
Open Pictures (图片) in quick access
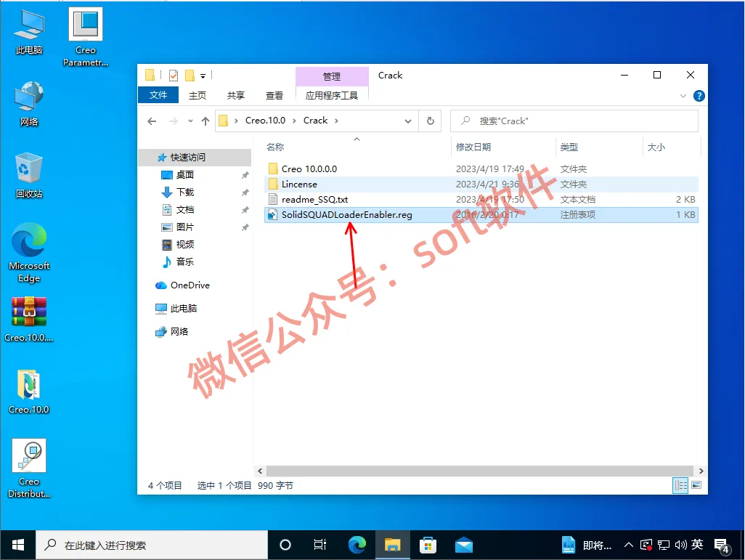[x=184, y=227]
